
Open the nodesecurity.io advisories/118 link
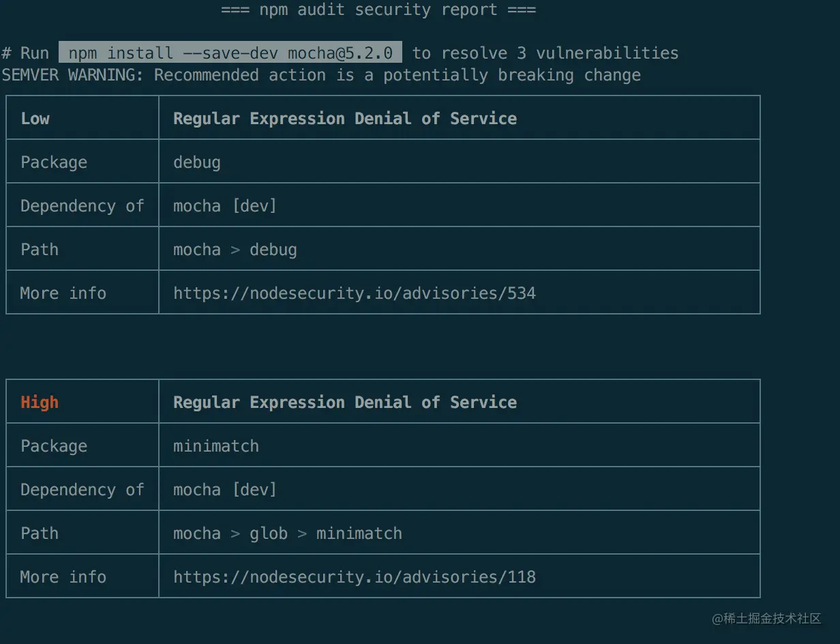pos(354,577)
